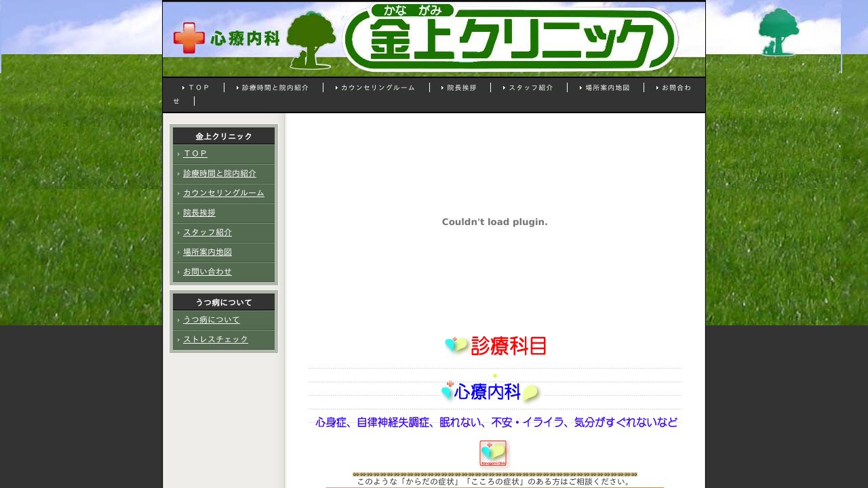
Task: Click the 金上クリニック logo banner
Action: tap(512, 39)
